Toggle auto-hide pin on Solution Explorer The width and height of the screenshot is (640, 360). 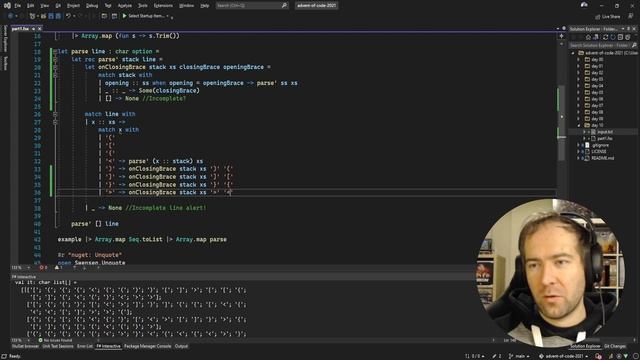[x=629, y=29]
